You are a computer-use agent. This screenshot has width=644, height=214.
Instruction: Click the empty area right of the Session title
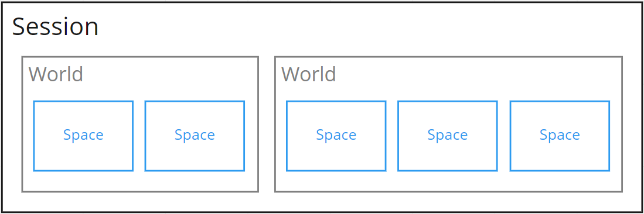[370, 27]
